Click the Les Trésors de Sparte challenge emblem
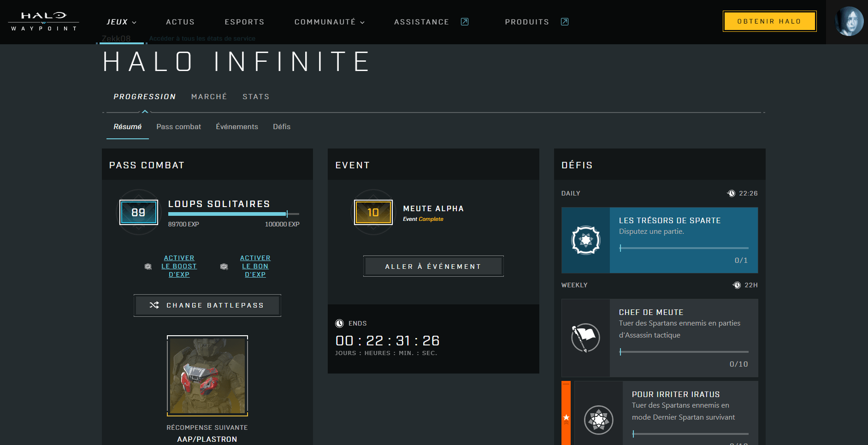Image resolution: width=868 pixels, height=445 pixels. pos(586,240)
